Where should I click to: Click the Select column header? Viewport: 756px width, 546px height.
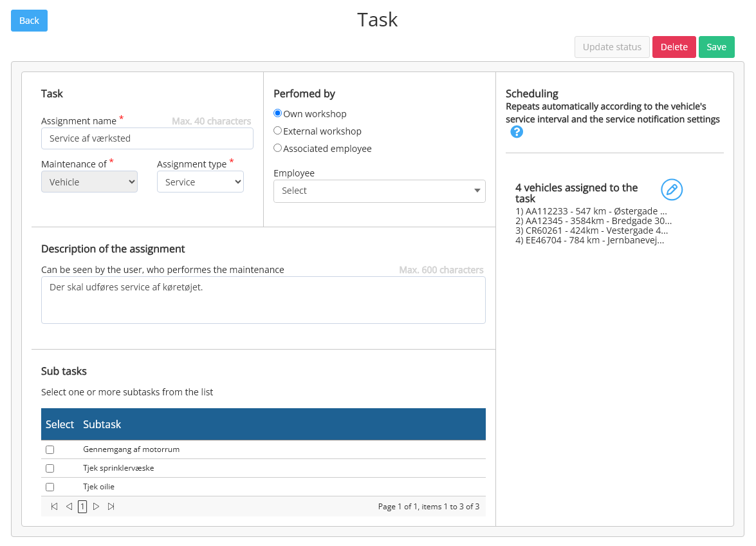(60, 424)
